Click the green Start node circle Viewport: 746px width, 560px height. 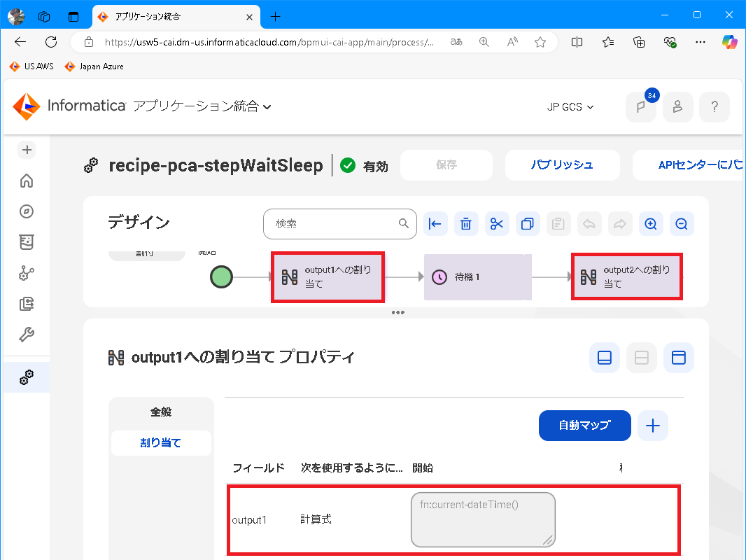pyautogui.click(x=221, y=277)
